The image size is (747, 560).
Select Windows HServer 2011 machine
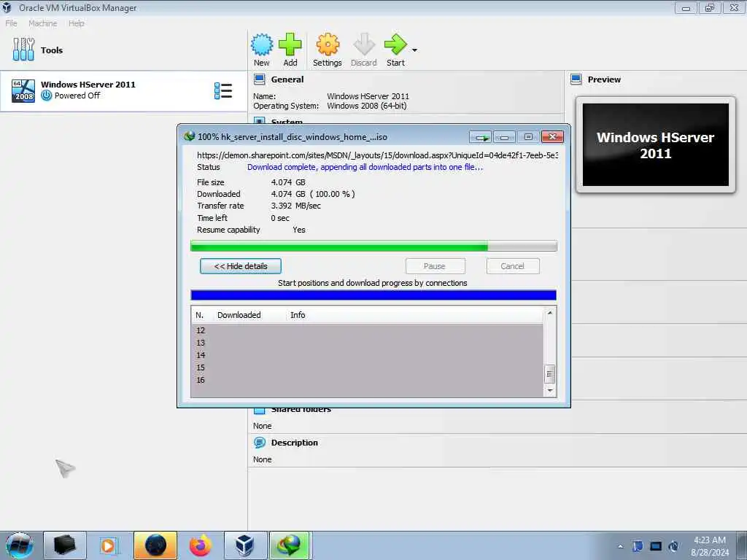pos(124,90)
